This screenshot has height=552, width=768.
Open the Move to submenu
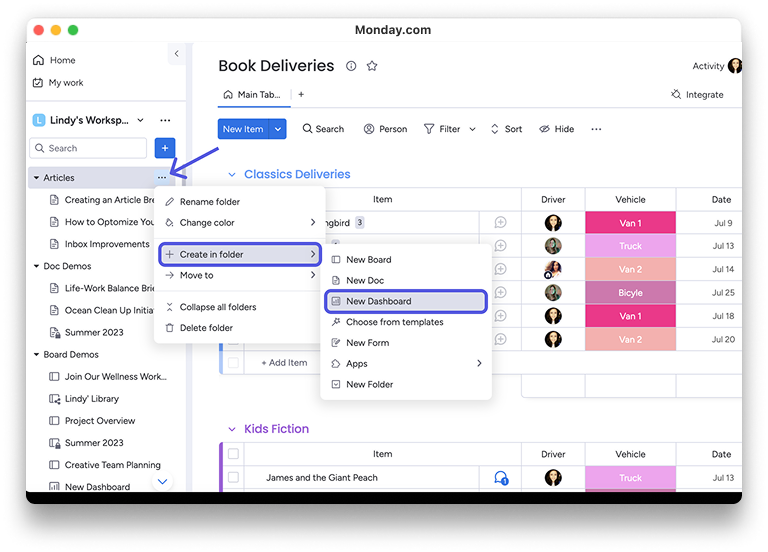(x=240, y=275)
